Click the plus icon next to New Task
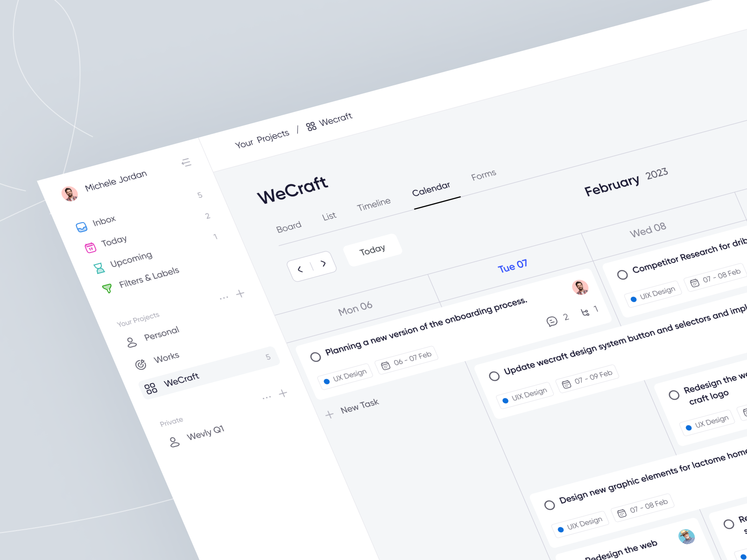Image resolution: width=747 pixels, height=560 pixels. (x=330, y=414)
